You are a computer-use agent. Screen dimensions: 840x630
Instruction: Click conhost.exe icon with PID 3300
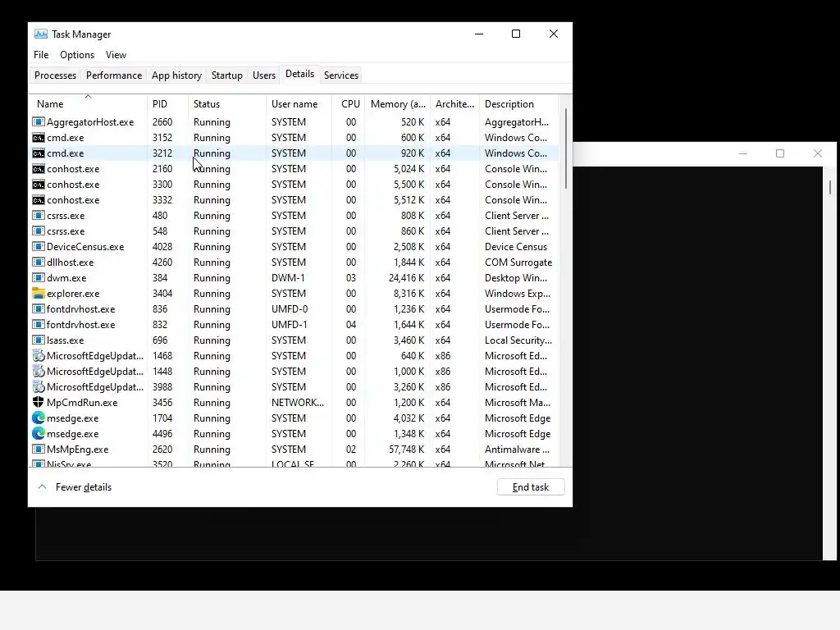38,185
